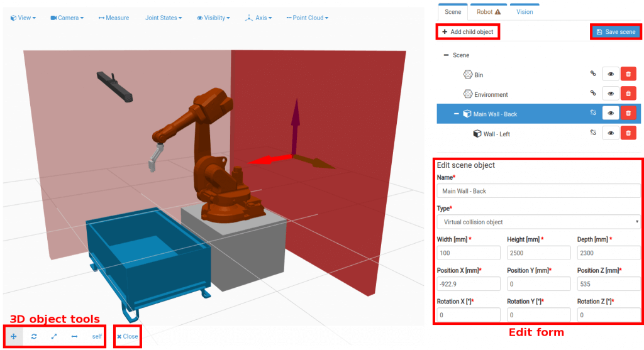Click the Main Wall - Back unlink icon
644x350 pixels.
[593, 112]
